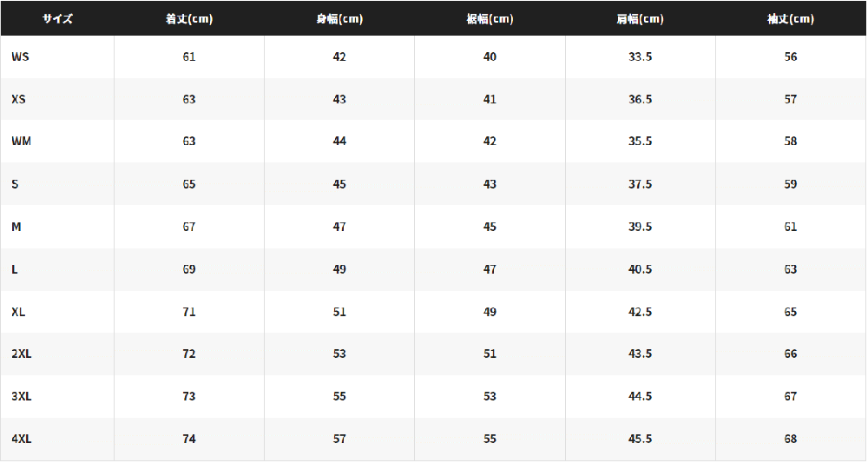This screenshot has height=463, width=868.
Task: Select the 3XL size row label
Action: click(22, 396)
